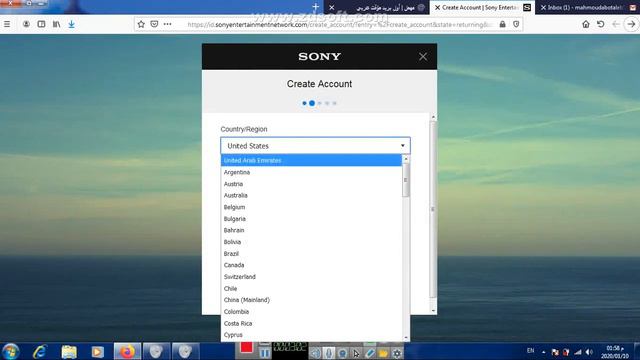Pick Switzerland from country list

pos(311,277)
